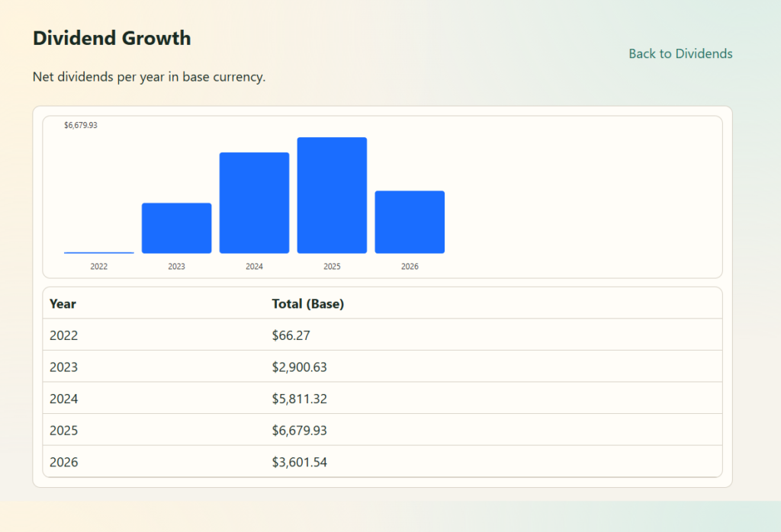Click the $66.27 total cell

(291, 335)
